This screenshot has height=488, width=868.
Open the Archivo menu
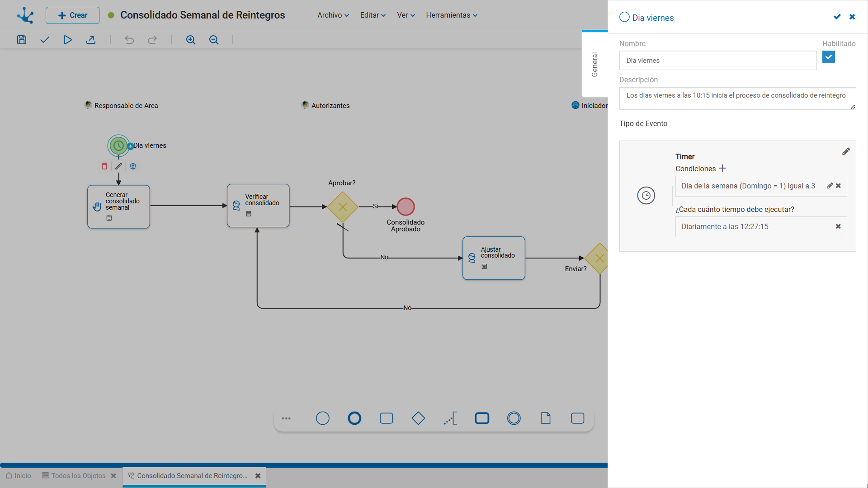333,15
